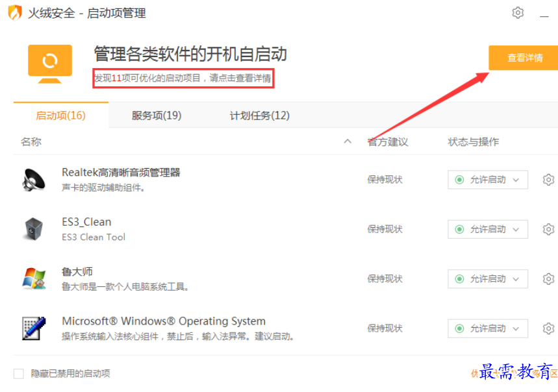This screenshot has height=392, width=558.
Task: Click 保持现状 for Microsoft Windows Operating System row
Action: pyautogui.click(x=385, y=328)
